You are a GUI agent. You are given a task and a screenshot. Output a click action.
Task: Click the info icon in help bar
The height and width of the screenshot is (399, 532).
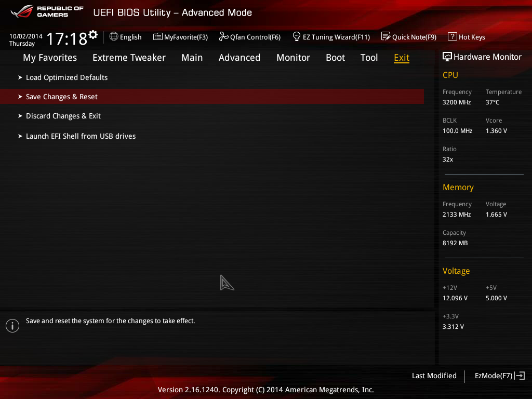(x=12, y=326)
